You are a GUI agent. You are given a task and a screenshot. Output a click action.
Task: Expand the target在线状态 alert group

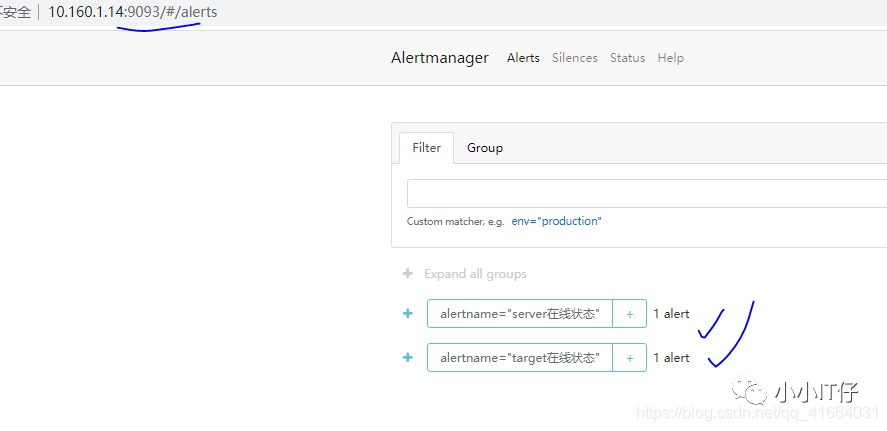[x=407, y=357]
